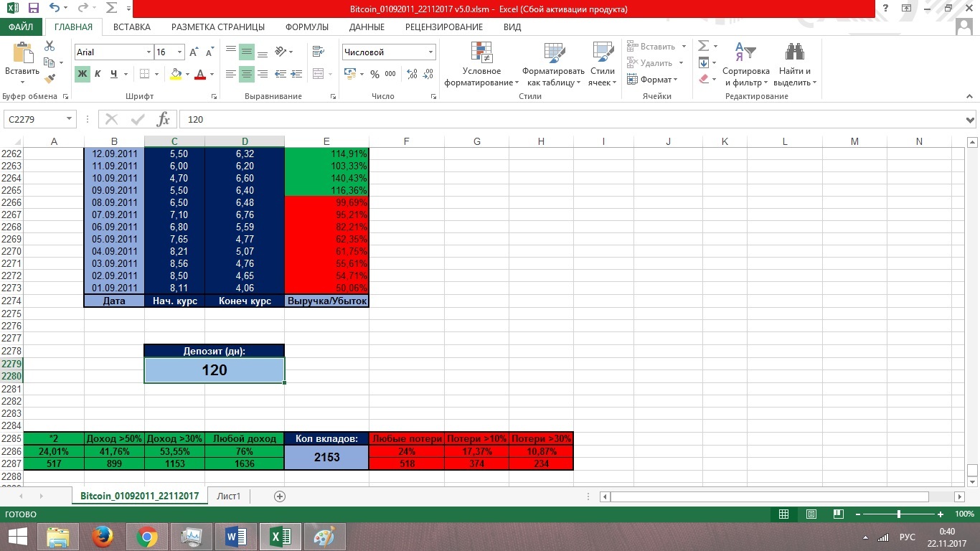Apply yellow fill color bucket
The height and width of the screenshot is (551, 980).
(176, 74)
